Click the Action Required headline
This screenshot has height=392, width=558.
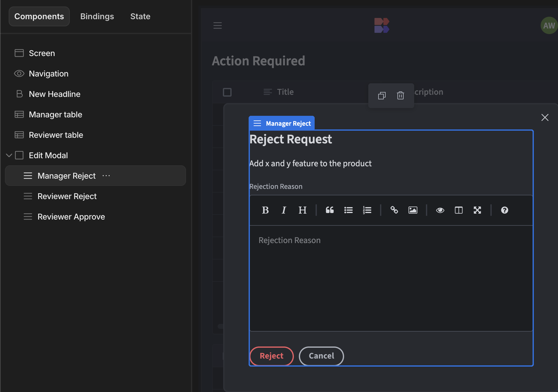point(259,61)
